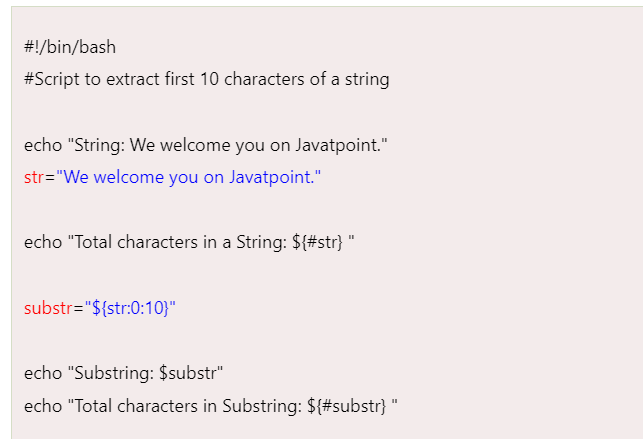Click the word 'welcome' in the blue string

click(126, 177)
